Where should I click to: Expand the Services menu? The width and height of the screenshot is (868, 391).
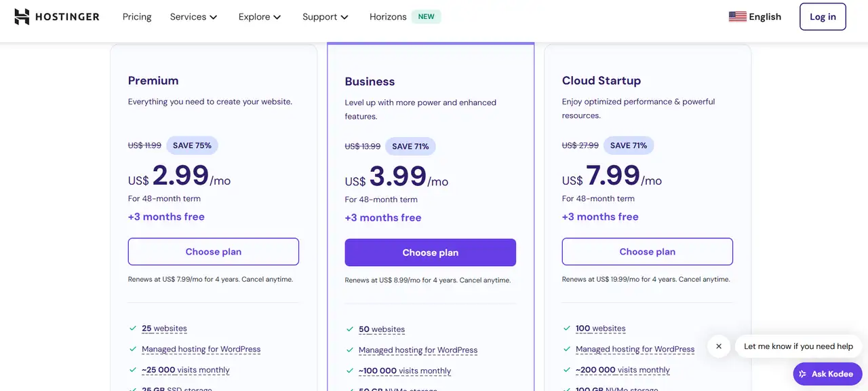[x=193, y=16]
